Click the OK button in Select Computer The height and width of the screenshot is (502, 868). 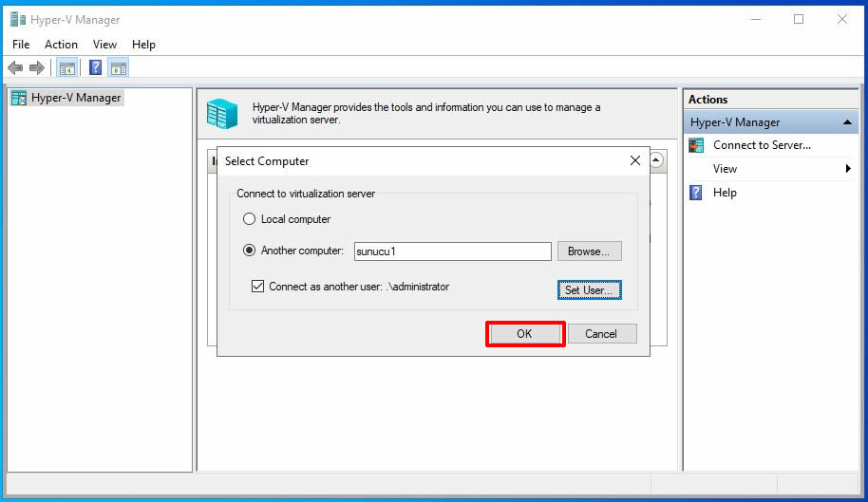point(525,334)
